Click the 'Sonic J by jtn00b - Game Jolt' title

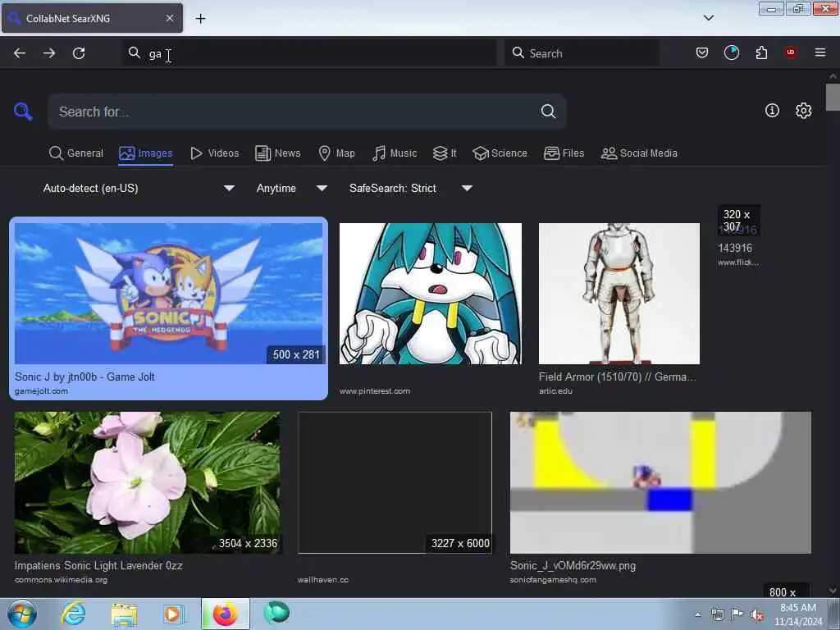point(84,377)
